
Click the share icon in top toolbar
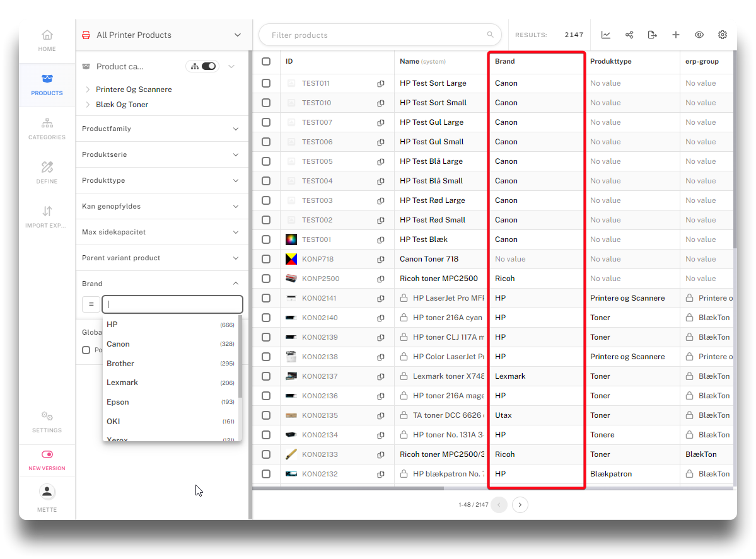pos(629,35)
